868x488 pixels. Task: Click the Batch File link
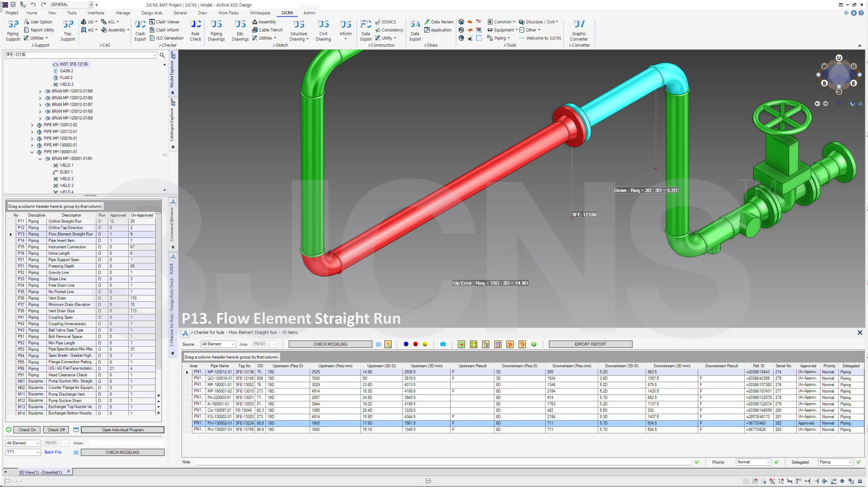coord(53,452)
